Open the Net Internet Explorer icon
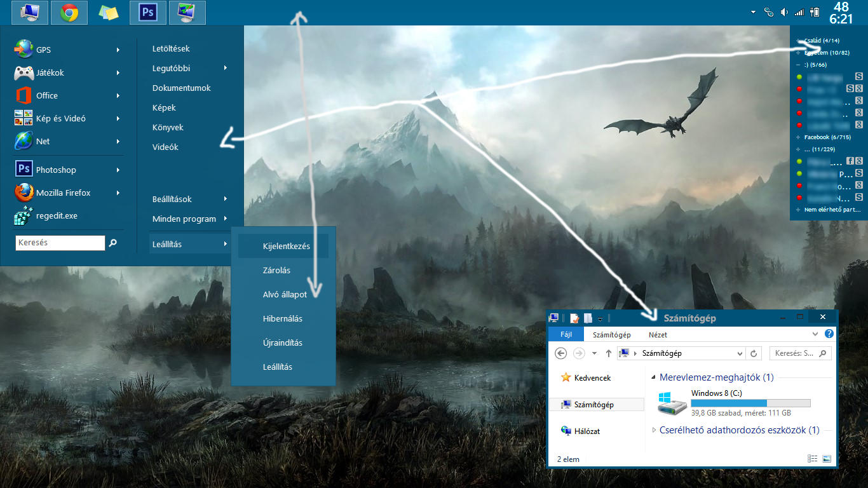The width and height of the screenshot is (868, 488). (x=24, y=141)
